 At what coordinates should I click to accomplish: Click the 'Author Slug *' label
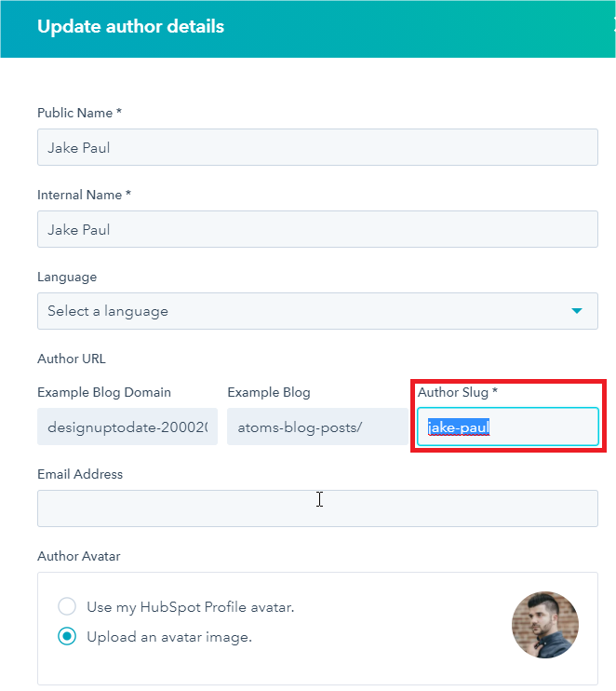click(458, 392)
